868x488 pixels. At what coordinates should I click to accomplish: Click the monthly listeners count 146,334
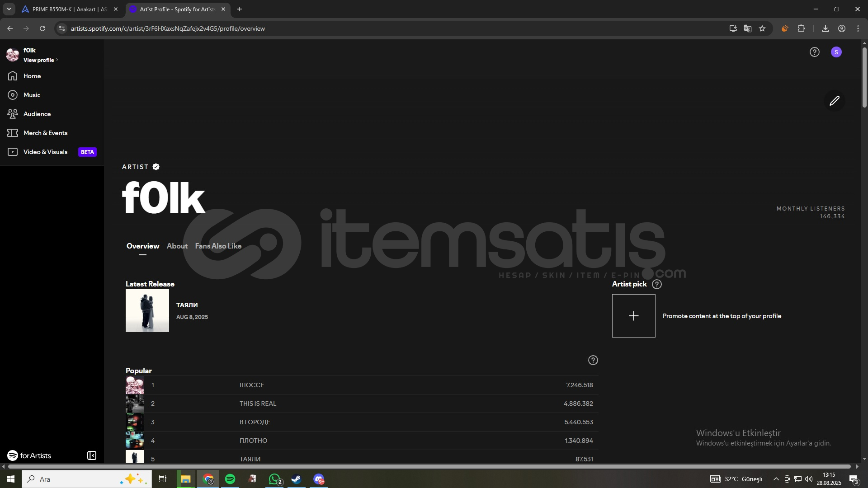pyautogui.click(x=832, y=216)
